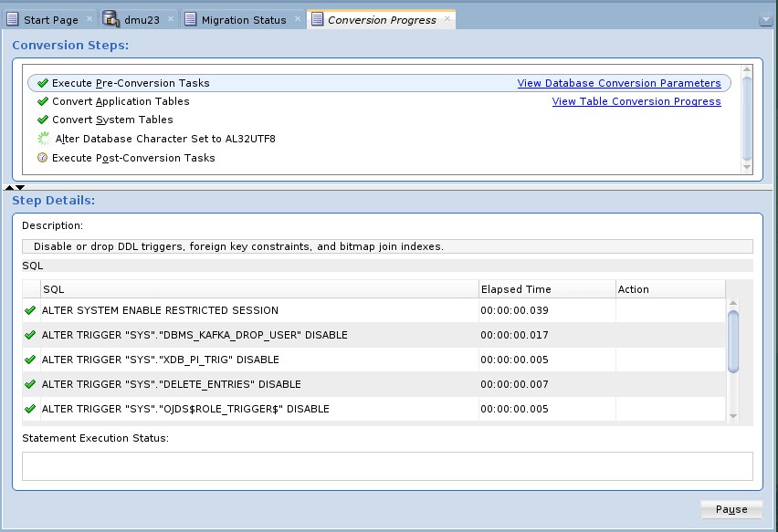Viewport: 778px width, 532px height.
Task: Close the Conversion Progress tab
Action: [x=447, y=19]
